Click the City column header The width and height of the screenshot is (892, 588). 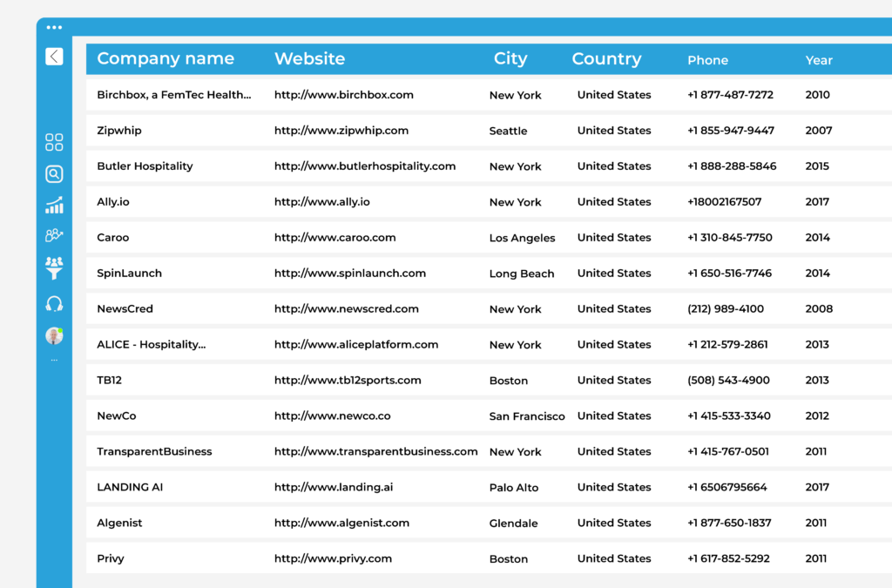point(510,59)
